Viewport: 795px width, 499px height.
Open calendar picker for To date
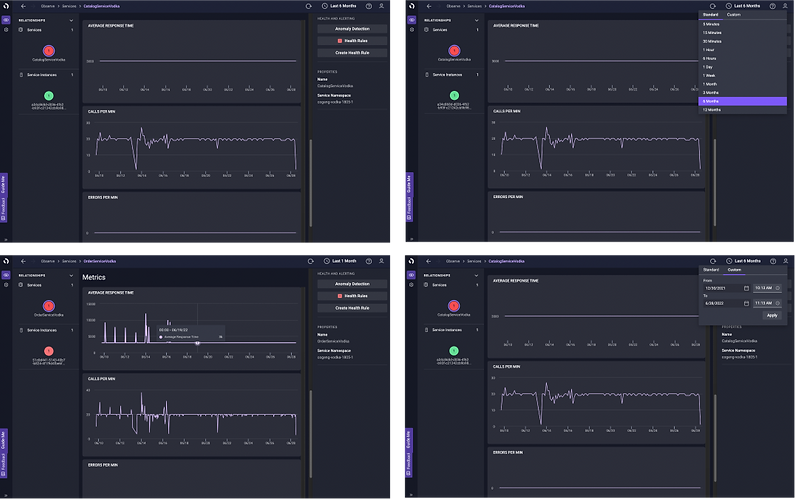[x=746, y=303]
